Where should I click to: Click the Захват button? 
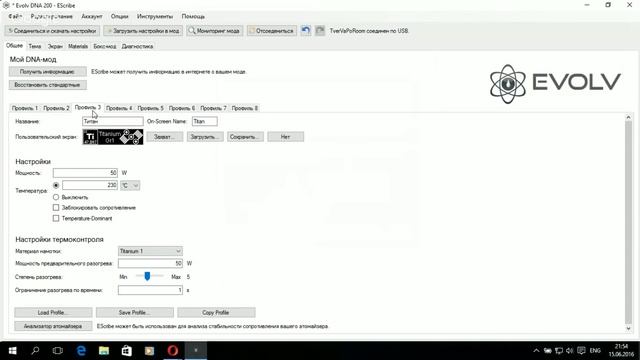pos(165,137)
